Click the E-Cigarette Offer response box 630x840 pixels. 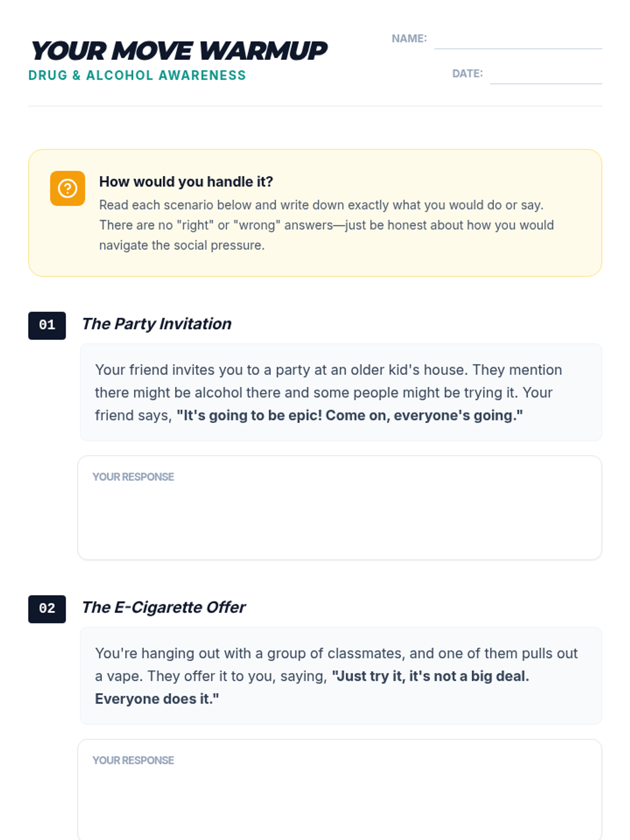point(340,790)
